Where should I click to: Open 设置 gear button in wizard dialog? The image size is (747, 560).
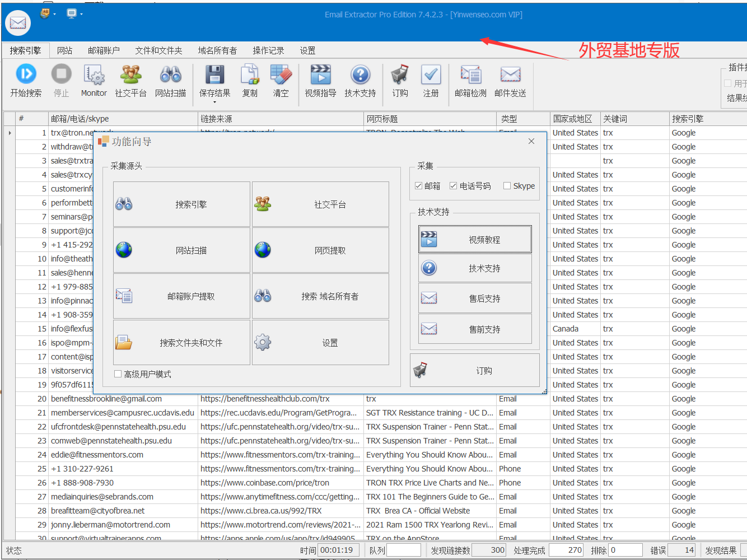coord(320,342)
